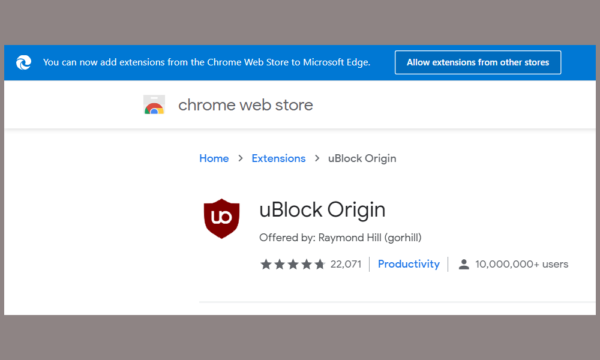600x360 pixels.
Task: Go to Home breadcrumb link
Action: pyautogui.click(x=214, y=158)
